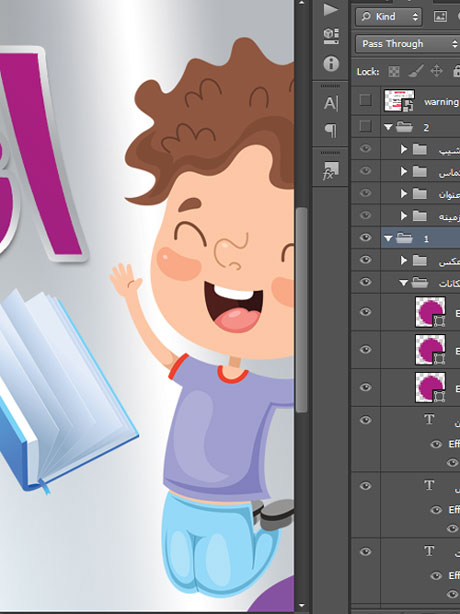Open the Paragraph panel icon
The width and height of the screenshot is (460, 614).
pos(331,130)
